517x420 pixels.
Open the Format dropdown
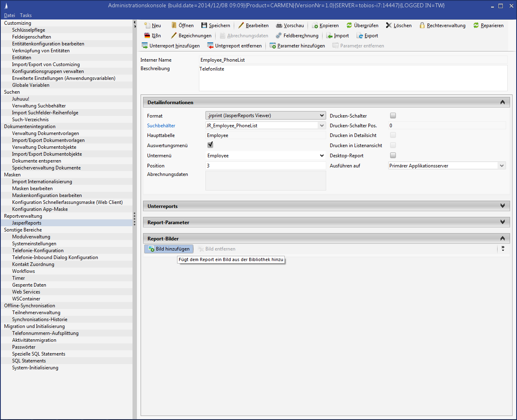pos(265,116)
